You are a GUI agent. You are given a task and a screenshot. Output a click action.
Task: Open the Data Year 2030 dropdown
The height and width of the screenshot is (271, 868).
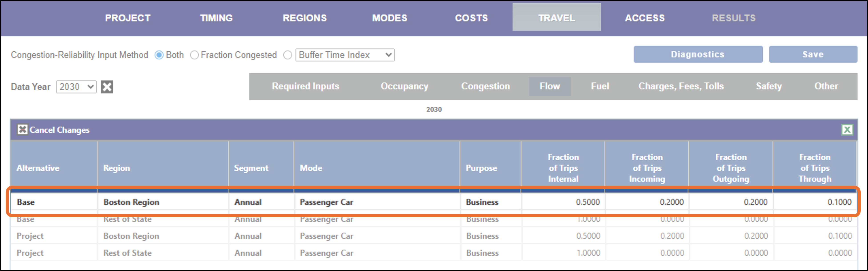76,87
